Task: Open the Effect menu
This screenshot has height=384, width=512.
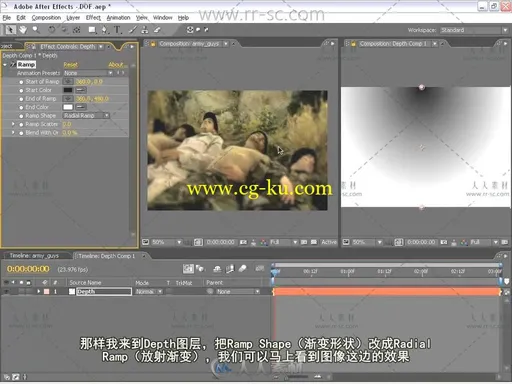Action: [93, 18]
